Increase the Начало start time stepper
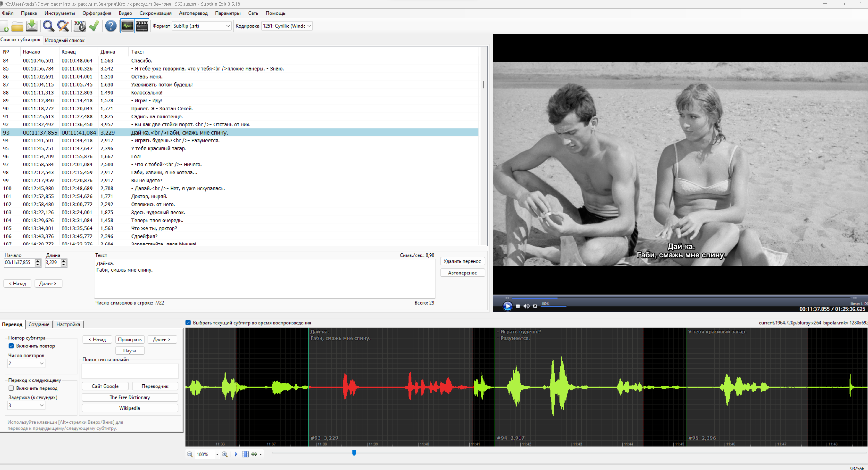The image size is (868, 470). click(38, 261)
